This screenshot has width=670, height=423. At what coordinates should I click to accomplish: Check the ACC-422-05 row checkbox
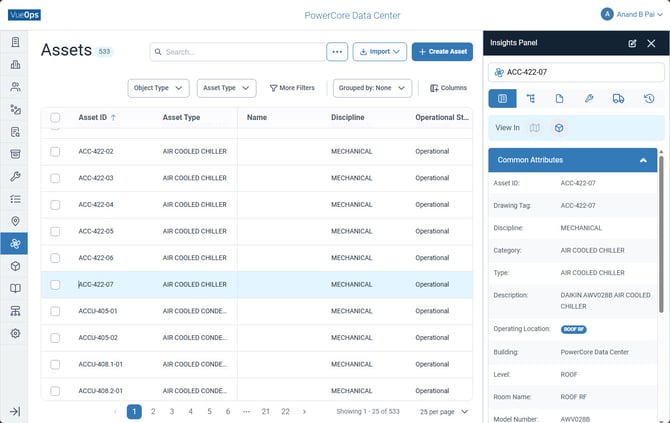pyautogui.click(x=55, y=232)
